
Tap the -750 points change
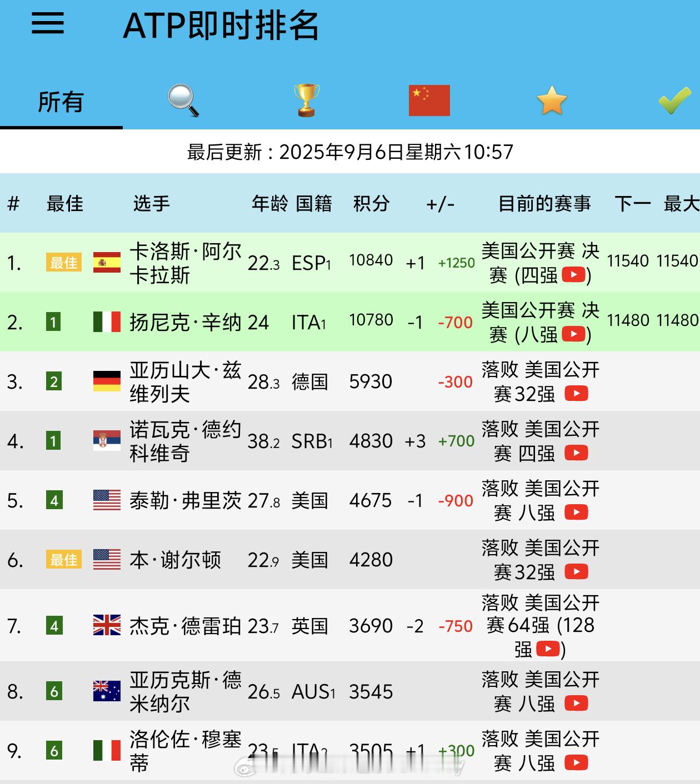[456, 626]
